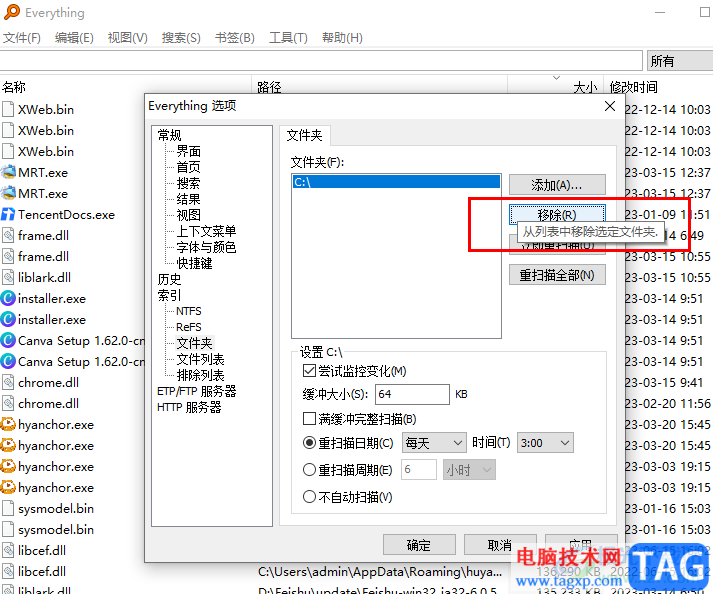The image size is (713, 594).
Task: Click the 缓冲大小 input field with 64
Action: click(x=412, y=394)
